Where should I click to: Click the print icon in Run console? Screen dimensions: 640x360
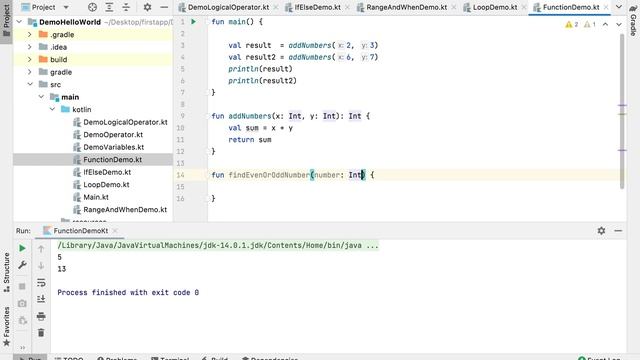[x=41, y=316]
